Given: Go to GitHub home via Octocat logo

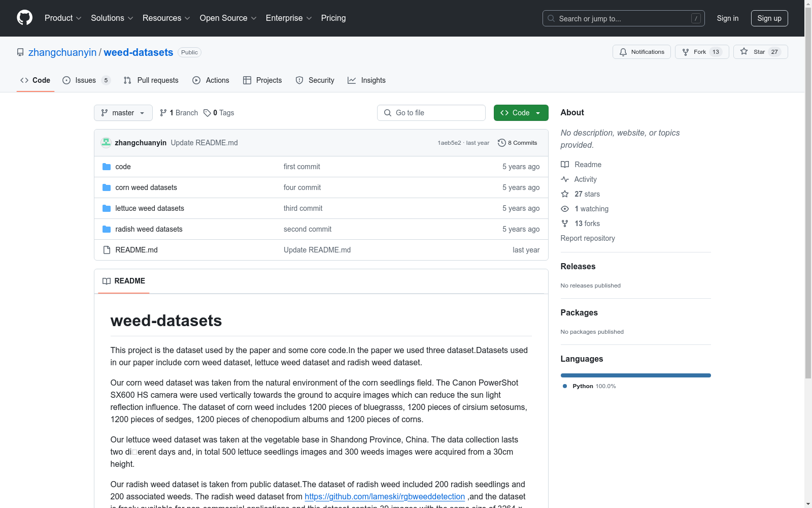Looking at the screenshot, I should tap(24, 18).
